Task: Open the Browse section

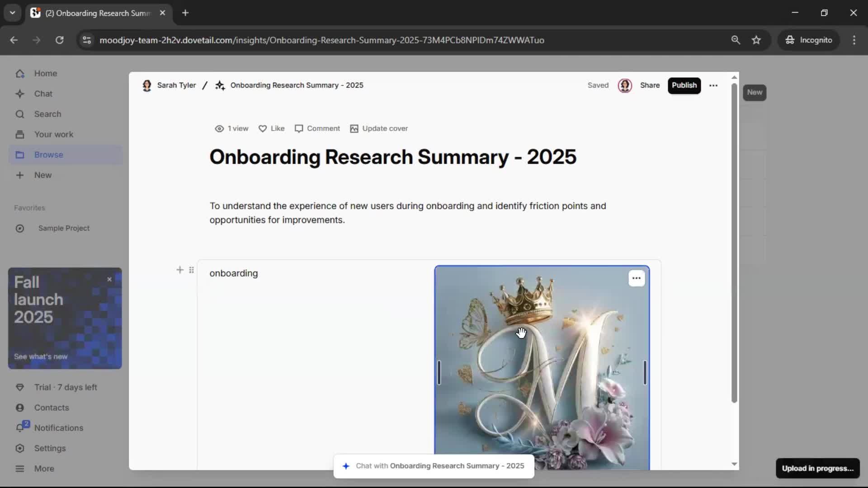Action: point(48,155)
